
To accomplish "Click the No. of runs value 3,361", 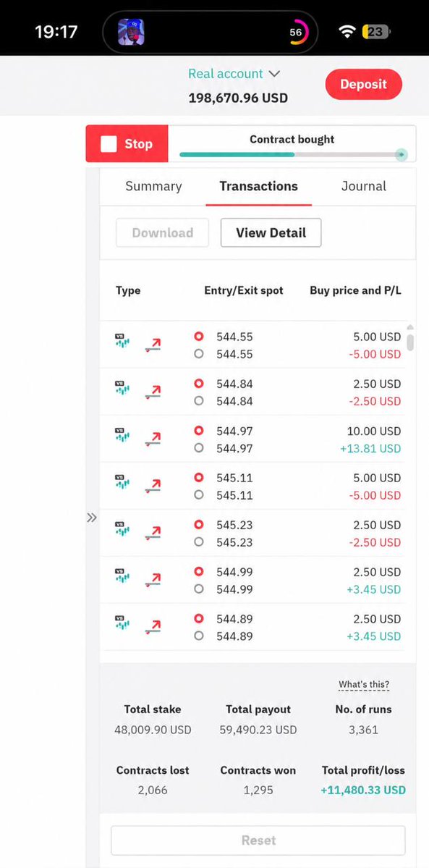I will tap(363, 730).
